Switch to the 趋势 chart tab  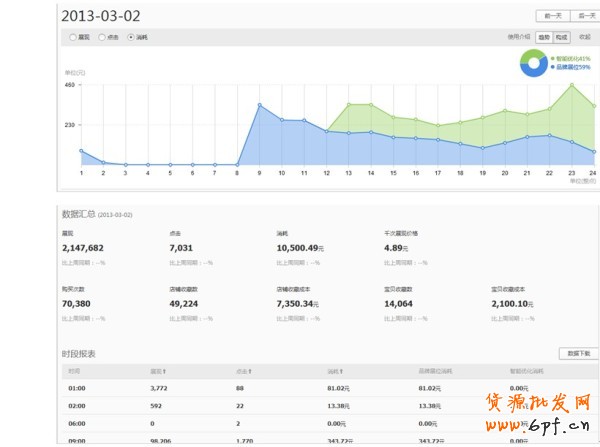point(543,37)
